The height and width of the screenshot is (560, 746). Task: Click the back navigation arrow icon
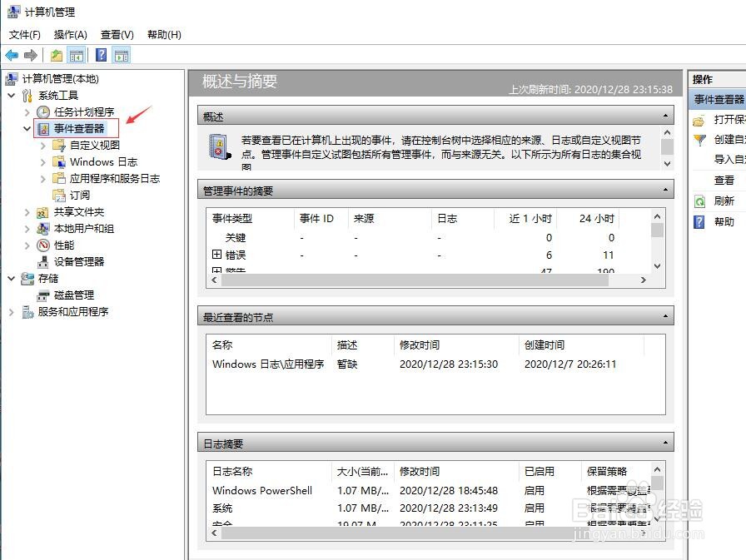[12, 53]
